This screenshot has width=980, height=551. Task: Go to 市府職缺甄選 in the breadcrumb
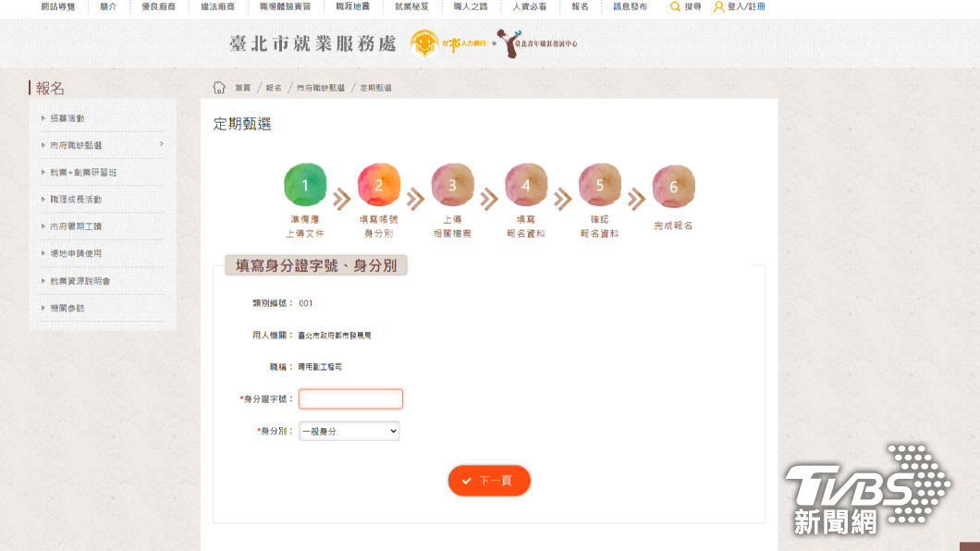coord(321,88)
